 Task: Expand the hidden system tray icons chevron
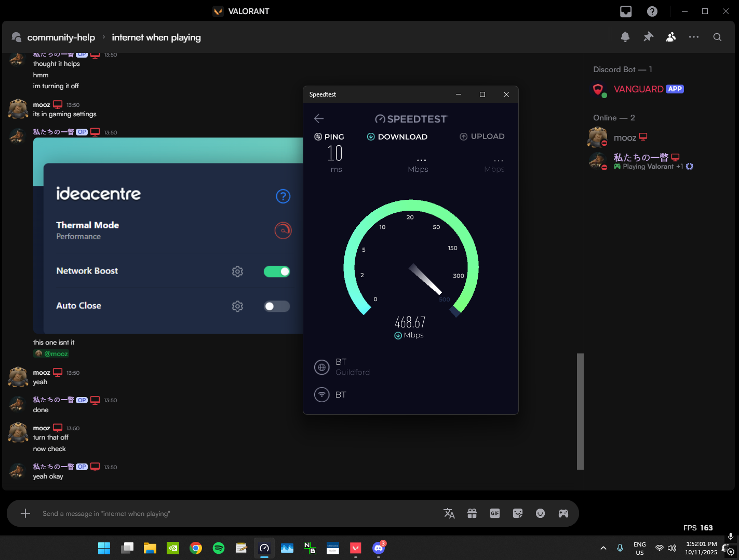click(x=603, y=548)
